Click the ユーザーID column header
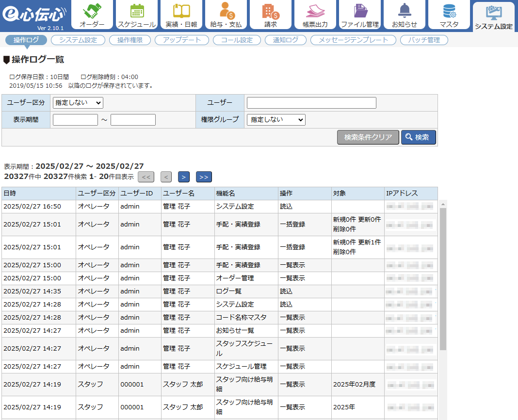The width and height of the screenshot is (518, 420). (x=140, y=194)
